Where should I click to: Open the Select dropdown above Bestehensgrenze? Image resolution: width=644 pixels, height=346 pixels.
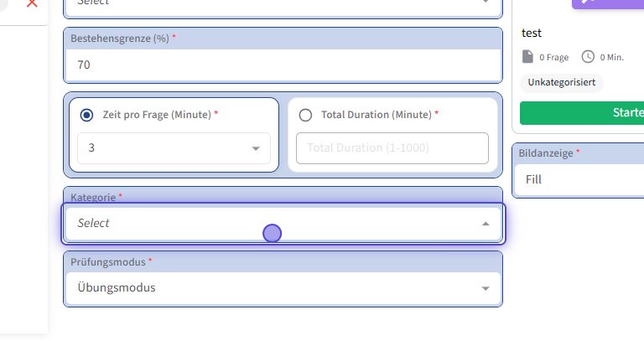point(283,3)
